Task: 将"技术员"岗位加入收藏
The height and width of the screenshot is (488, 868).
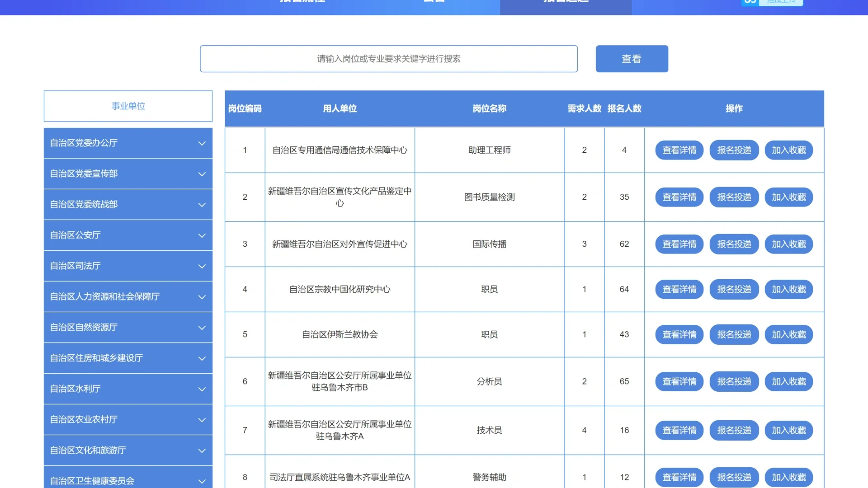Action: point(788,430)
